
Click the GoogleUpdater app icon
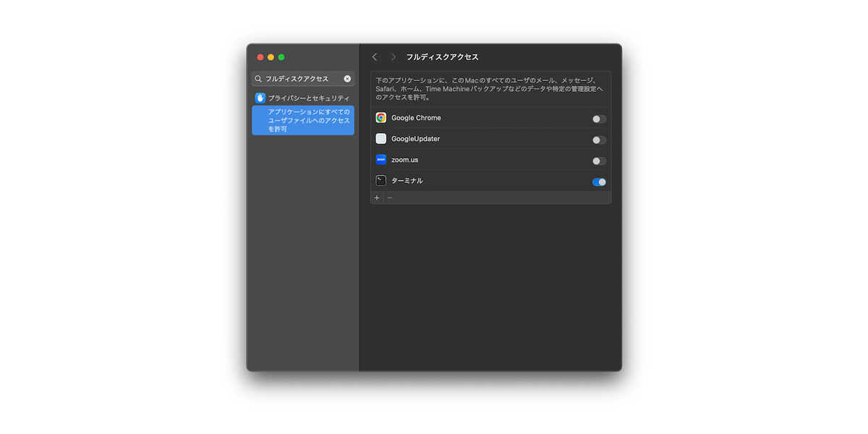click(x=381, y=139)
